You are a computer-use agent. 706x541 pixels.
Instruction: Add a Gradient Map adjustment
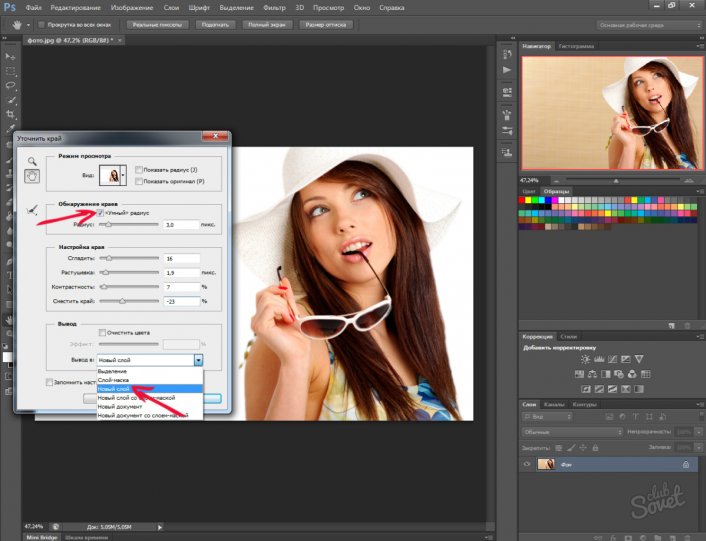[639, 389]
